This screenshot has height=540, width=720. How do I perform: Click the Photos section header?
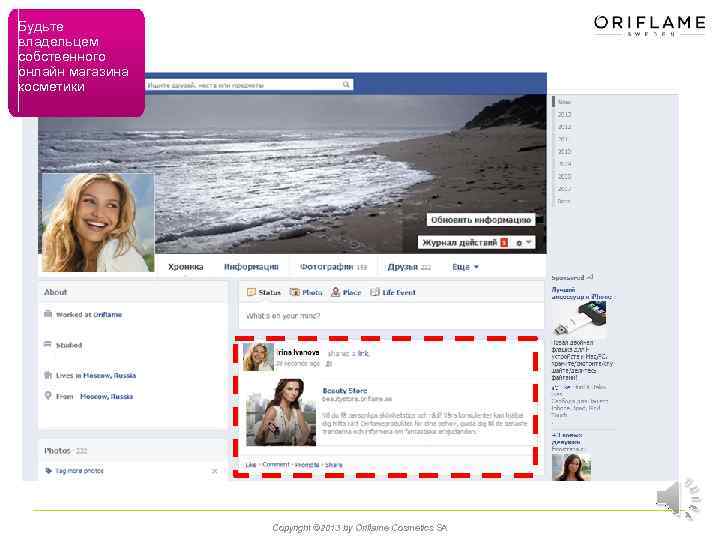coord(57,451)
